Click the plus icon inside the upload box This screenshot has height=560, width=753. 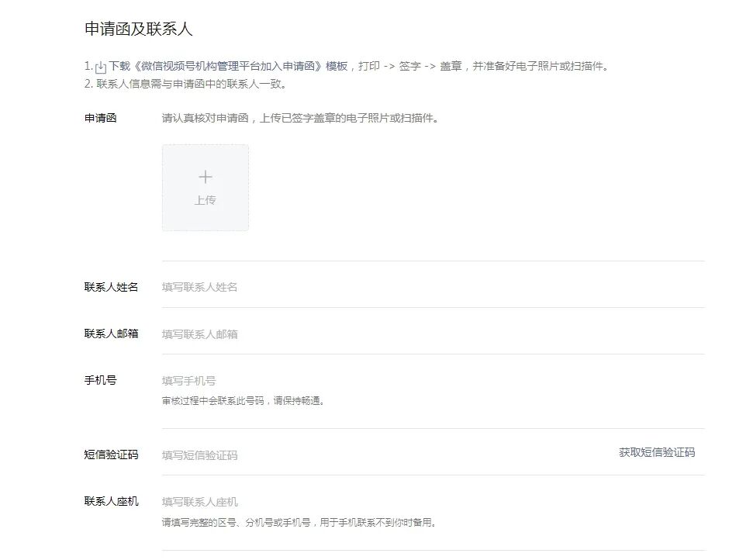point(205,176)
